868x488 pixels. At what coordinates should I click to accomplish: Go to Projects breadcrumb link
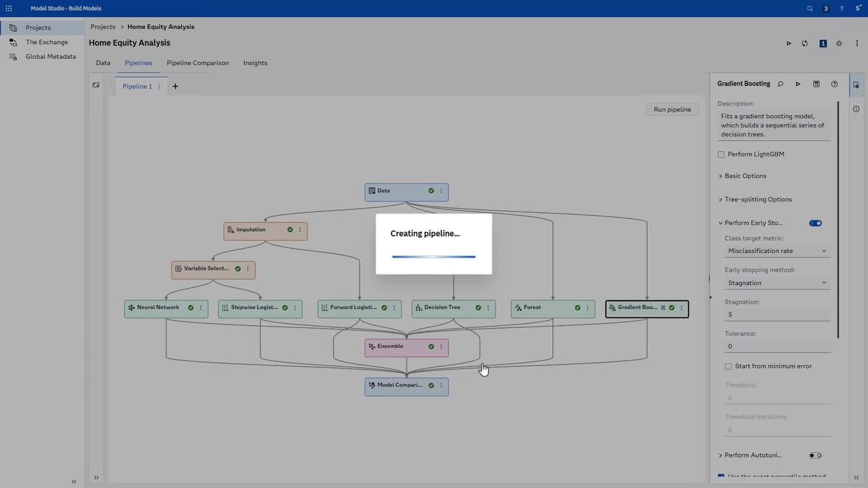pos(103,27)
